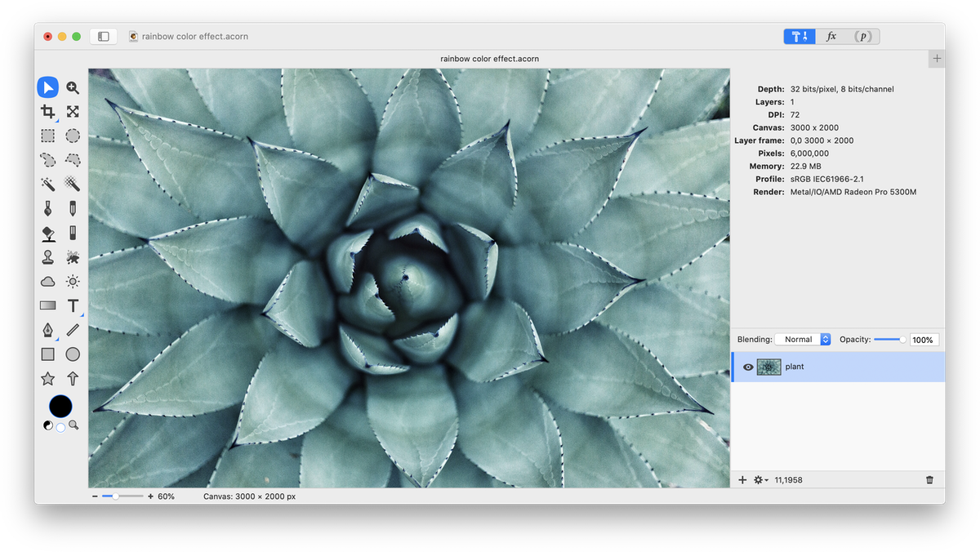Screen dimensions: 980x552
Task: Open the Blending mode Normal dropdown
Action: click(803, 340)
